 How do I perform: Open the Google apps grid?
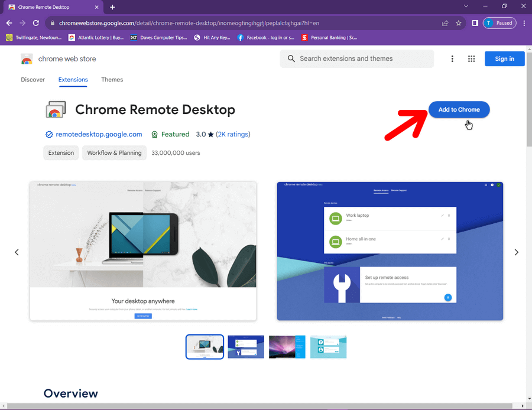471,59
